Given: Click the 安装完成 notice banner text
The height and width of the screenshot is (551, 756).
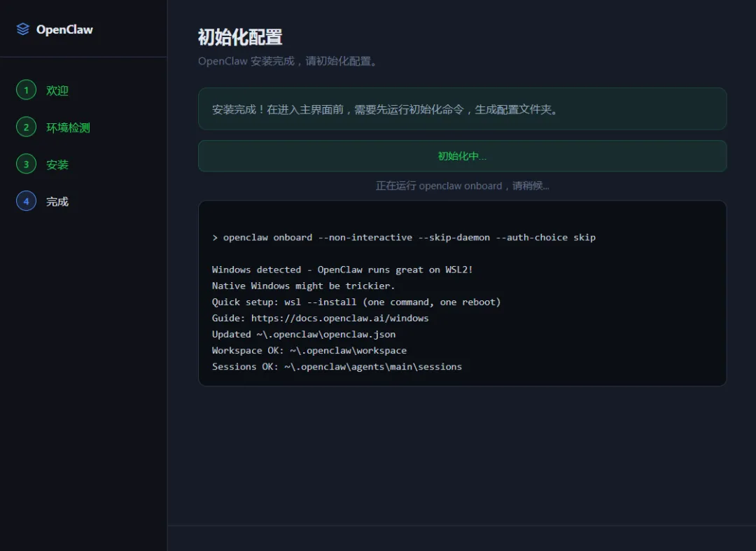Looking at the screenshot, I should 385,109.
